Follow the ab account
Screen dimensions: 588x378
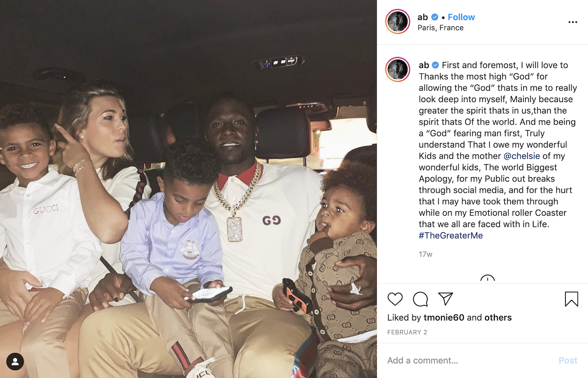tap(461, 17)
